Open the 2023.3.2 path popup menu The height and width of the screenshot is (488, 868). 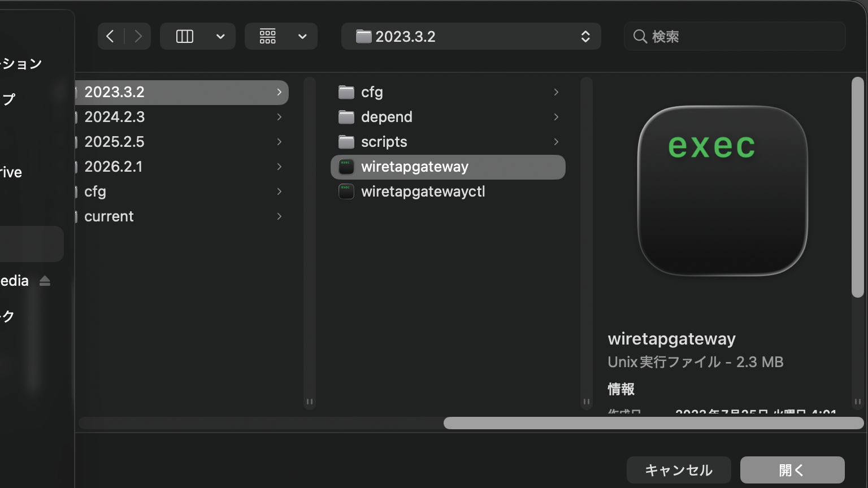tap(471, 37)
